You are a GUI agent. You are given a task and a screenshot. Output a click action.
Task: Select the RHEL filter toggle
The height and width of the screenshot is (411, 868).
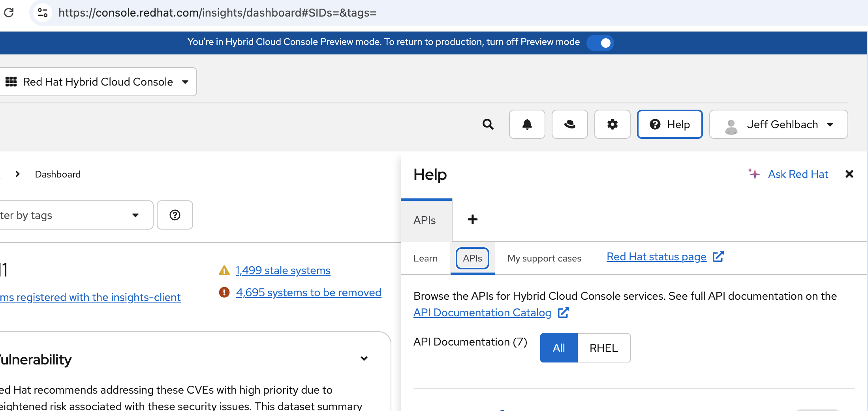tap(604, 348)
